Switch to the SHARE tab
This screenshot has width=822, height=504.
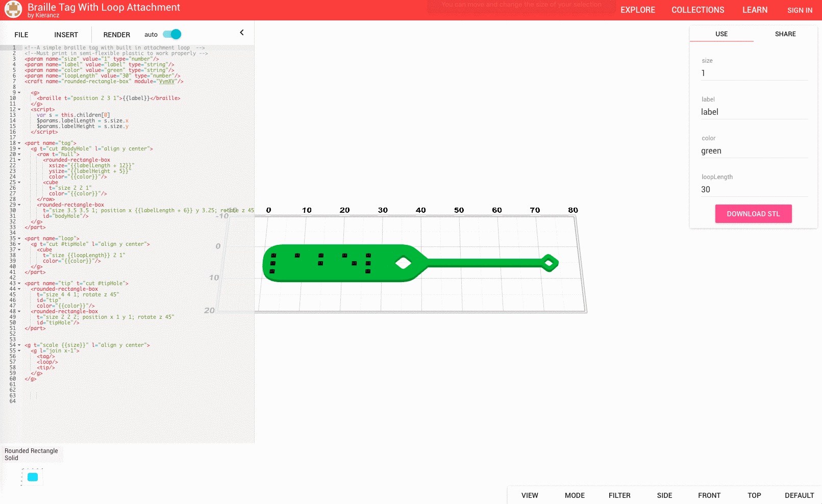[785, 34]
